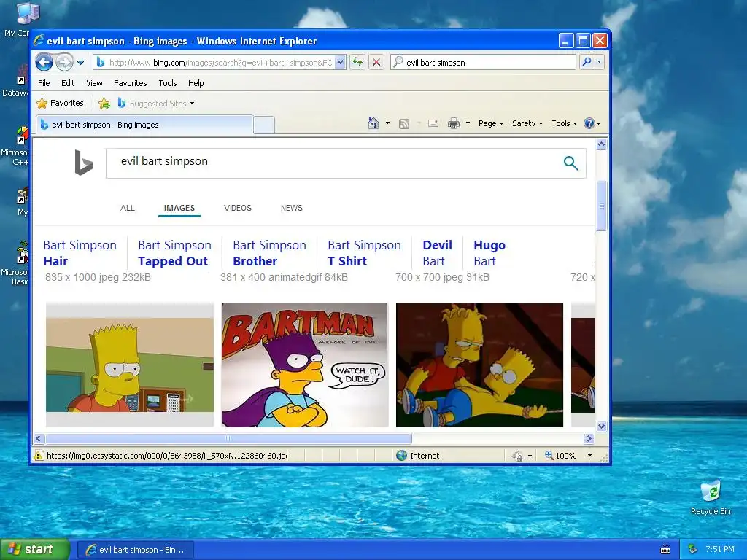
Task: Open the File menu
Action: (44, 83)
